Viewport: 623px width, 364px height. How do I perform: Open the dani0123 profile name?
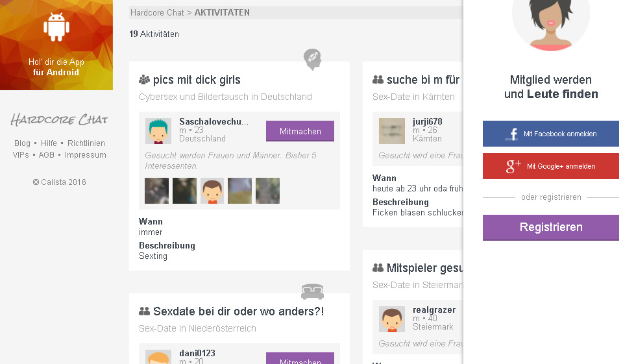[x=197, y=353]
